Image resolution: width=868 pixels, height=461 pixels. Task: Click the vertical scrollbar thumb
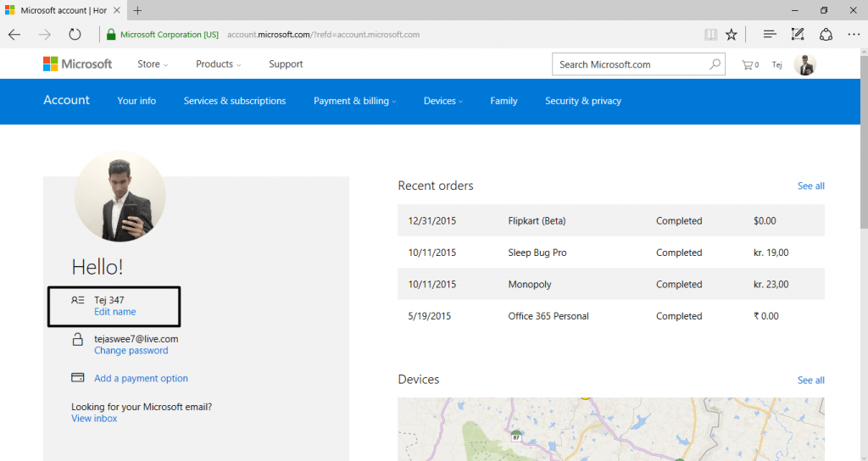click(864, 142)
